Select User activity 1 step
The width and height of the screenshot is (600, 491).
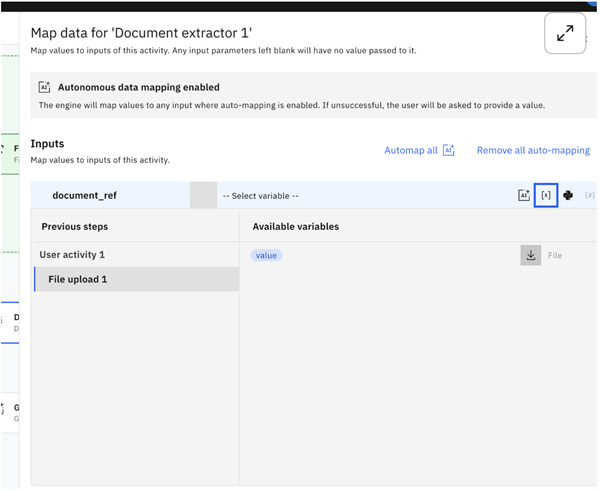click(72, 255)
